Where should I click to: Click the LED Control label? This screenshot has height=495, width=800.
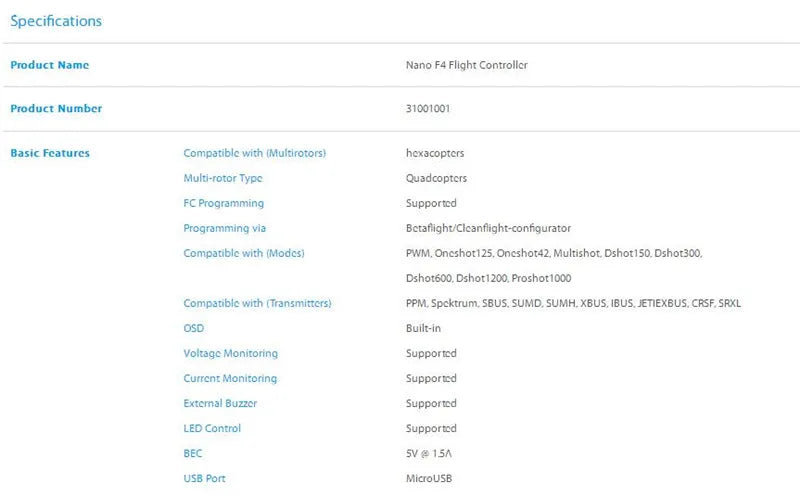coord(212,428)
